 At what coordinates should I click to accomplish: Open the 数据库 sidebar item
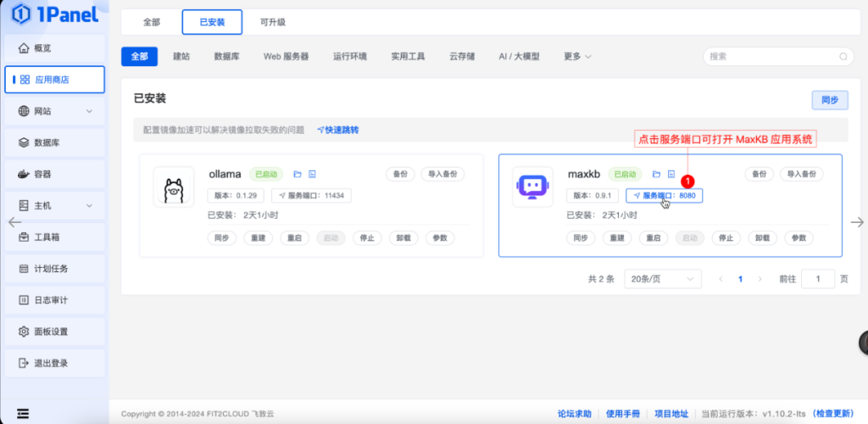click(54, 142)
